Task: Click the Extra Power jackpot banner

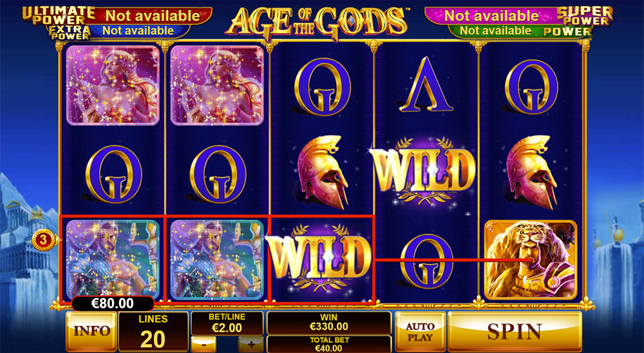Action: pos(119,31)
